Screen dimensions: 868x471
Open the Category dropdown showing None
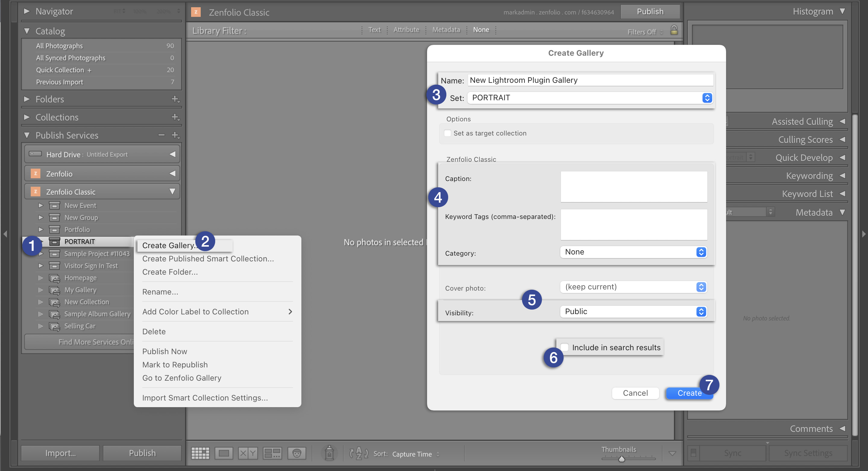pyautogui.click(x=634, y=252)
